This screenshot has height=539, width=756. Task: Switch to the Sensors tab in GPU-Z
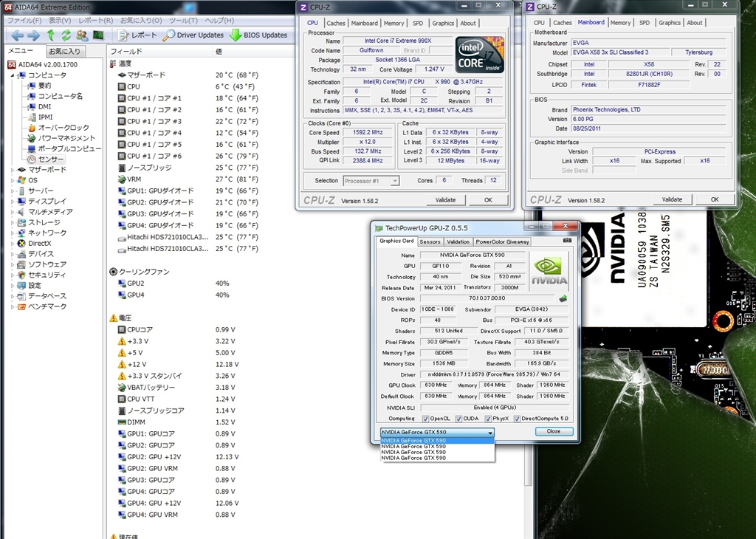430,241
